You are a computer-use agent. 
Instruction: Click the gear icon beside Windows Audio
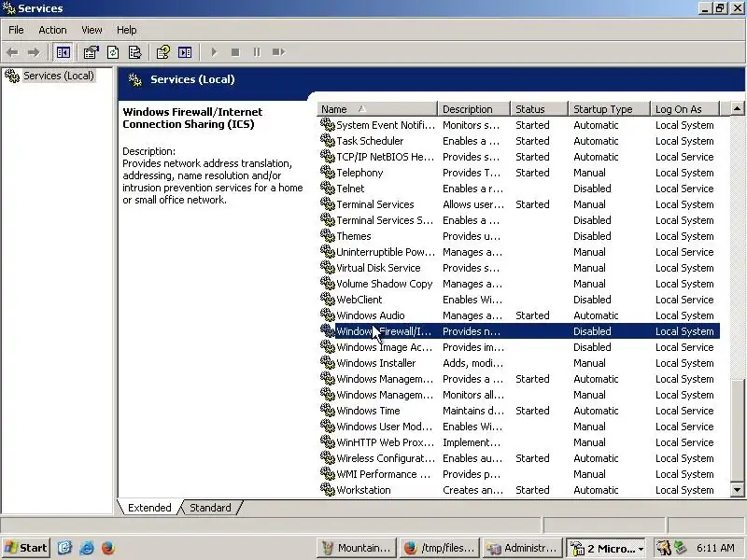328,315
